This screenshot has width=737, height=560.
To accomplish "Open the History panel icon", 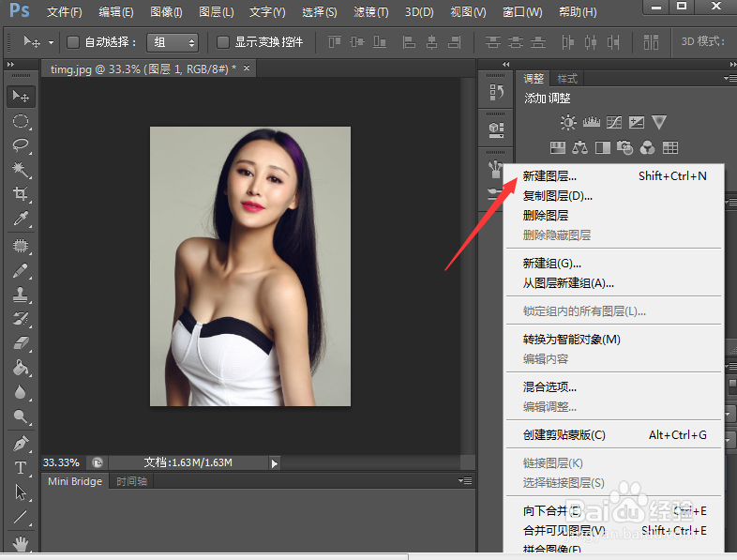I will 496,92.
